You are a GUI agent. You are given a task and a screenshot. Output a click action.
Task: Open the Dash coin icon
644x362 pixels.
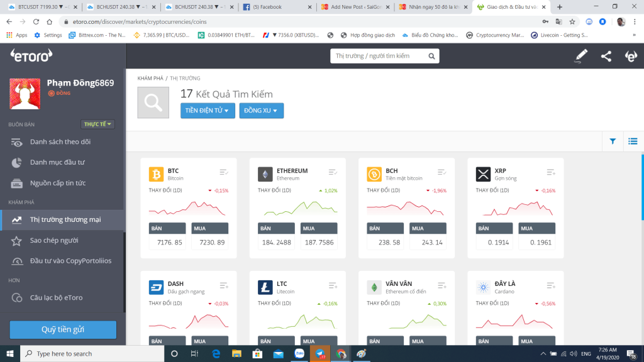pos(156,287)
